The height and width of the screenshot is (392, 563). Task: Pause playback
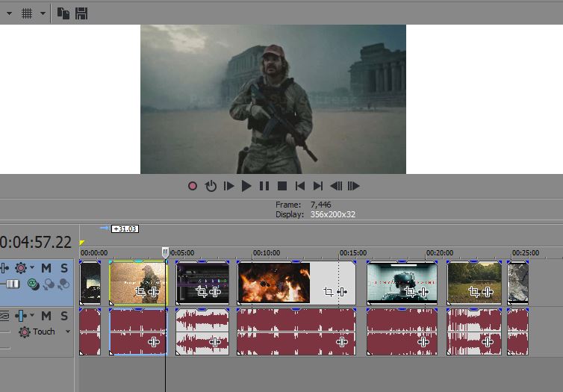[x=264, y=186]
